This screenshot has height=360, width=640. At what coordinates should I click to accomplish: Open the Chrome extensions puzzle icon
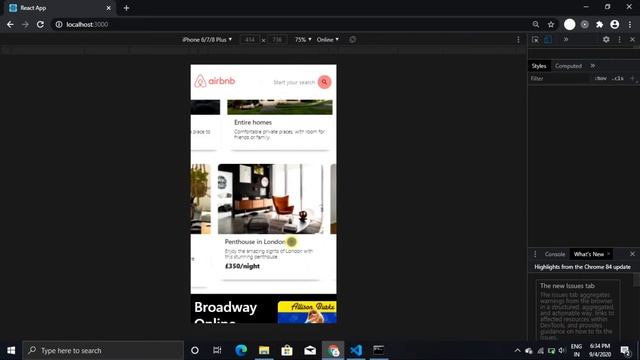coord(599,24)
